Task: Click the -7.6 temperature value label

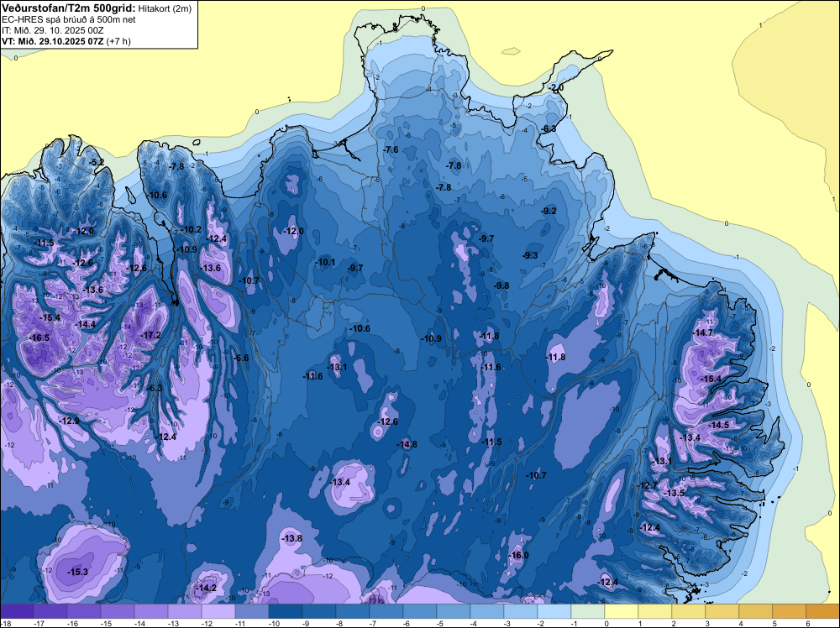Action: pos(391,149)
